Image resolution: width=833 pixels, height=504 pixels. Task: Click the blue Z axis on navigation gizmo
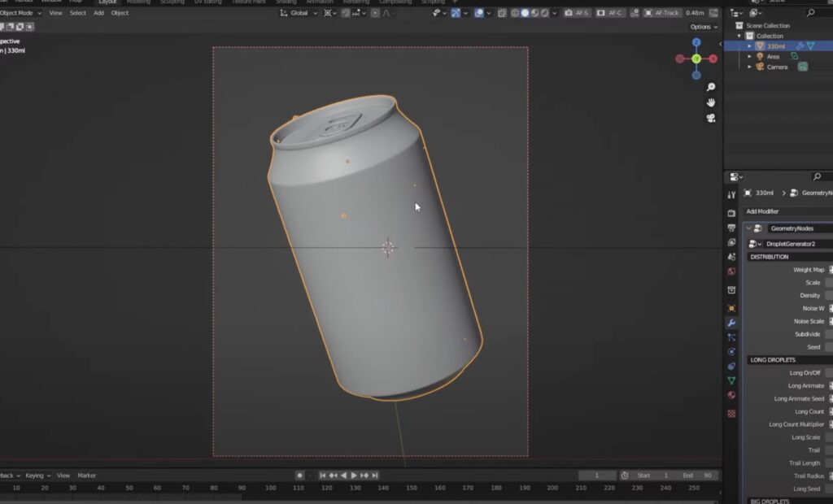pyautogui.click(x=696, y=42)
